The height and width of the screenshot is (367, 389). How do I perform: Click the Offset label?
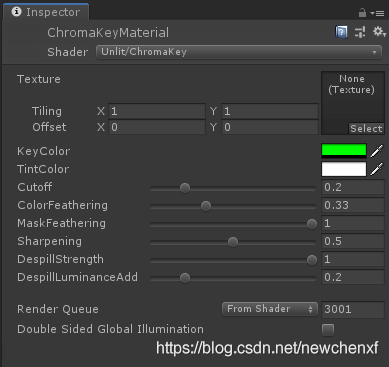coord(49,127)
